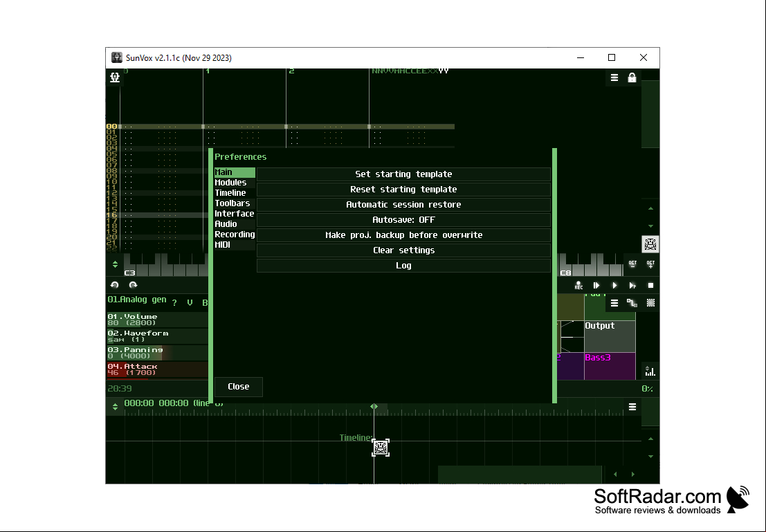Play from the current line
Image resolution: width=766 pixels, height=532 pixels.
click(x=596, y=285)
